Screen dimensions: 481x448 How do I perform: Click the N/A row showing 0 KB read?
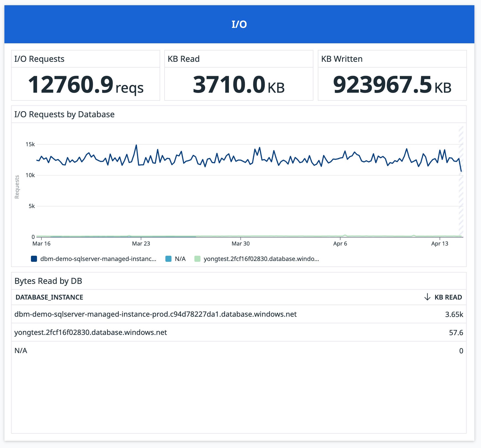(x=21, y=351)
